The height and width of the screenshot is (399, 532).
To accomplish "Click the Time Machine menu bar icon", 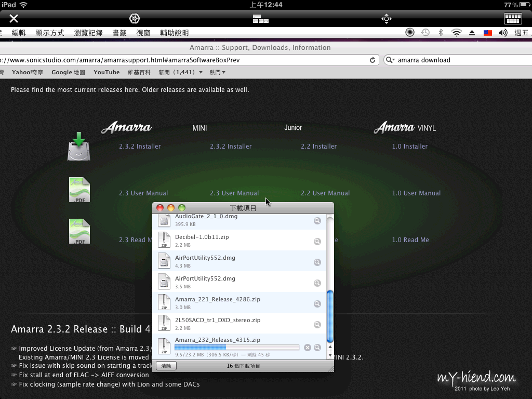I will pos(425,32).
